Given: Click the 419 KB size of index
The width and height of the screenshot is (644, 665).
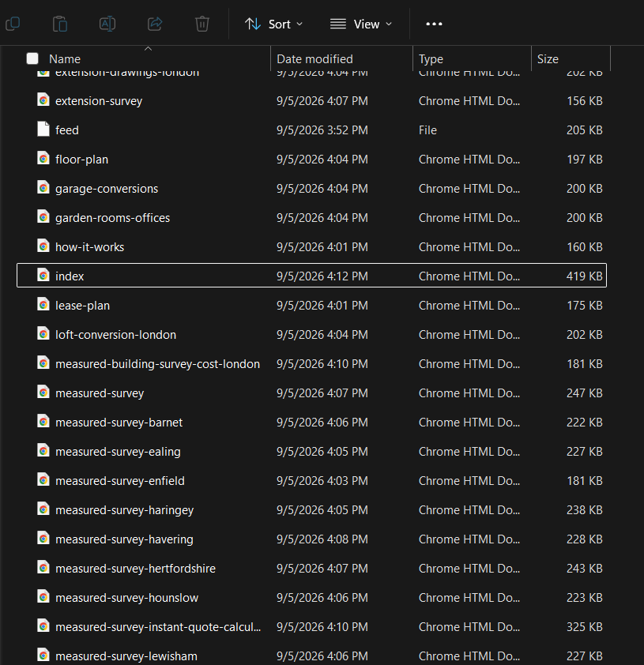Looking at the screenshot, I should coord(584,276).
